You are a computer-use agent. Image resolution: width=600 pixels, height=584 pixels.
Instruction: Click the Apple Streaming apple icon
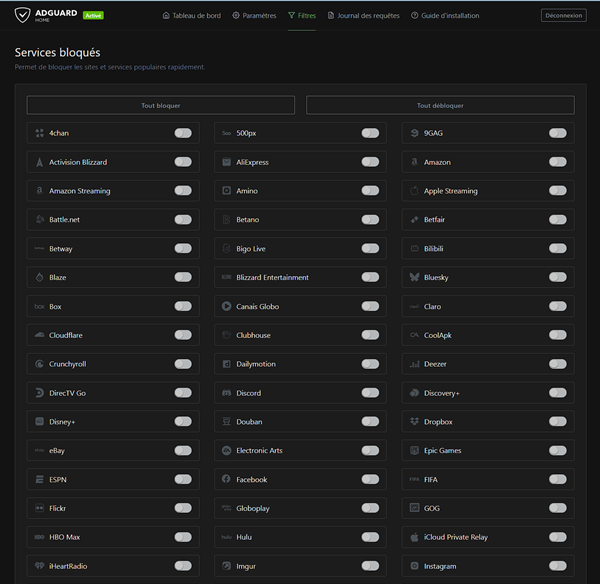pyautogui.click(x=414, y=191)
